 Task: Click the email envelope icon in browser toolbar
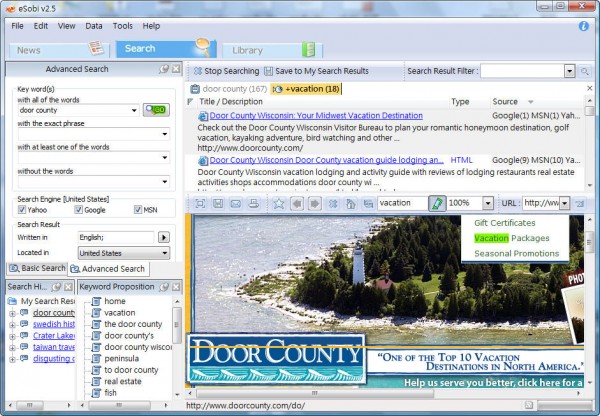[x=235, y=203]
